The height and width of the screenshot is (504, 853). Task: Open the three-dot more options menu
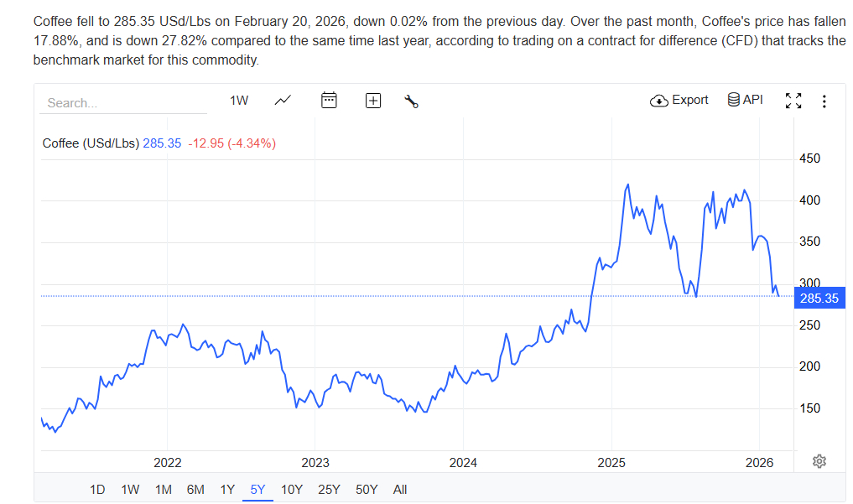(824, 101)
